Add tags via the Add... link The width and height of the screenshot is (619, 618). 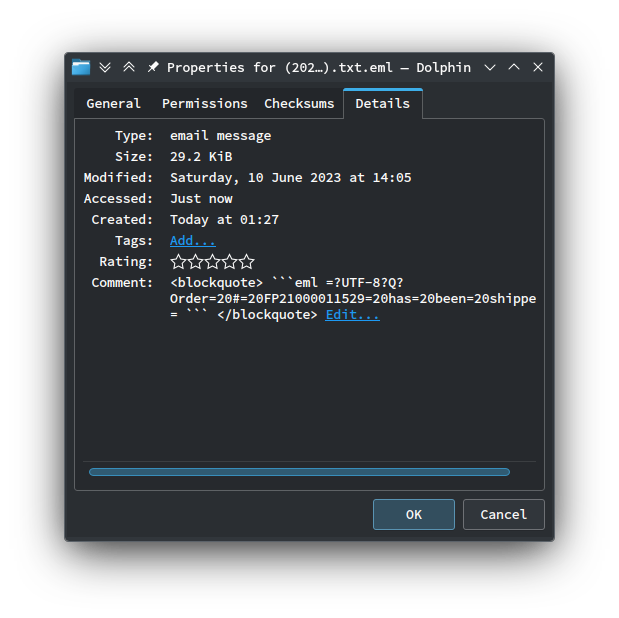[x=193, y=240]
